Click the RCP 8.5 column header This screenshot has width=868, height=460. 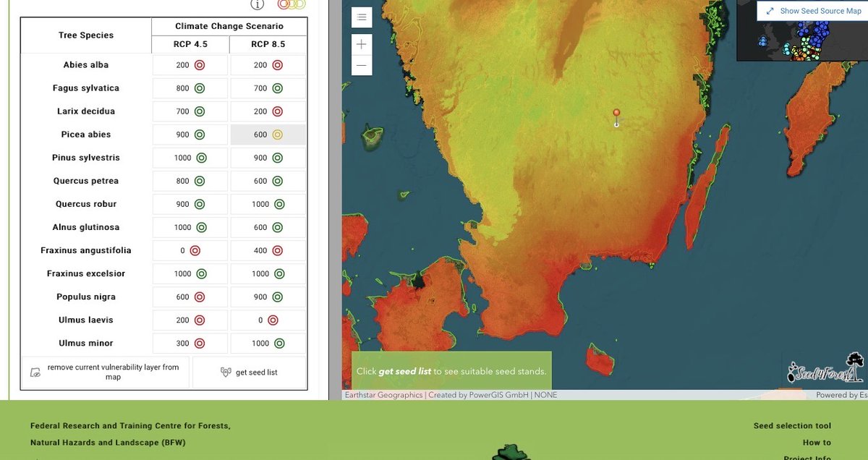click(x=268, y=44)
